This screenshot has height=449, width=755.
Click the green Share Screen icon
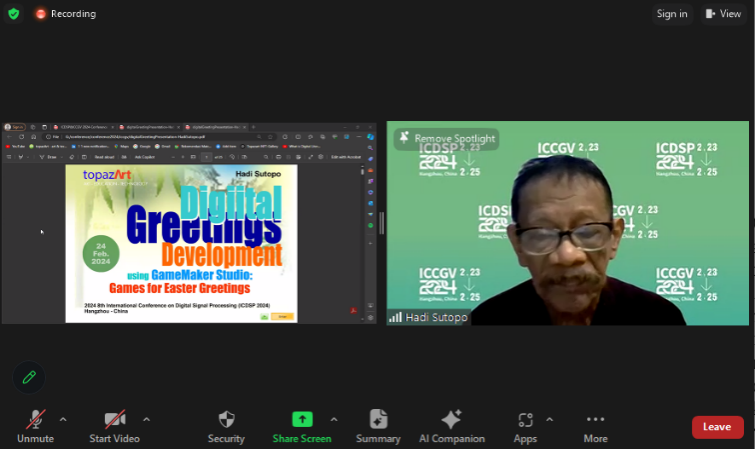tap(302, 420)
